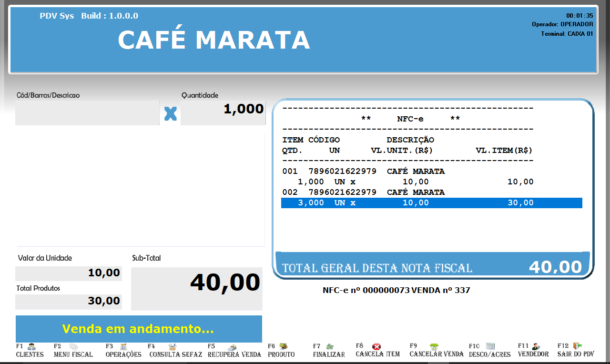Click QTD. UN VL.UNIT.(R$) header line
This screenshot has height=364, width=610.
point(407,151)
